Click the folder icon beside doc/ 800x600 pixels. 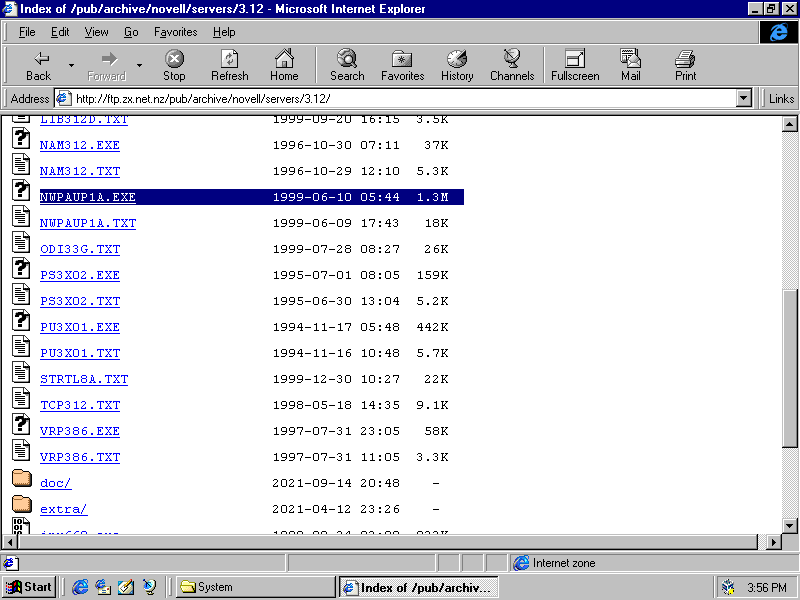click(21, 478)
